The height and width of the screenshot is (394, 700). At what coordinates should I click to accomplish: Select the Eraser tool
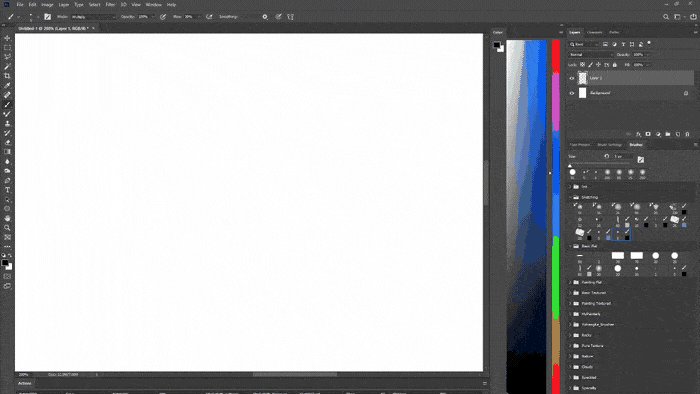click(x=7, y=143)
